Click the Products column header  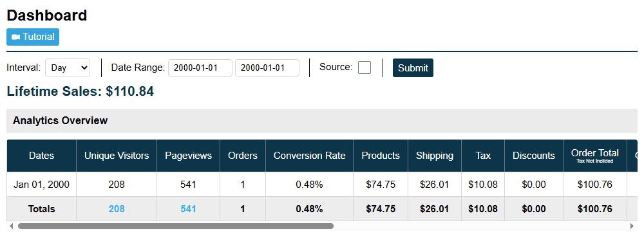coord(381,156)
